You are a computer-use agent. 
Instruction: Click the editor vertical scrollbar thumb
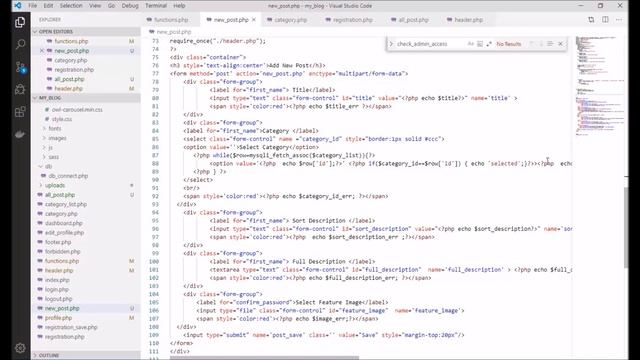(x=626, y=227)
